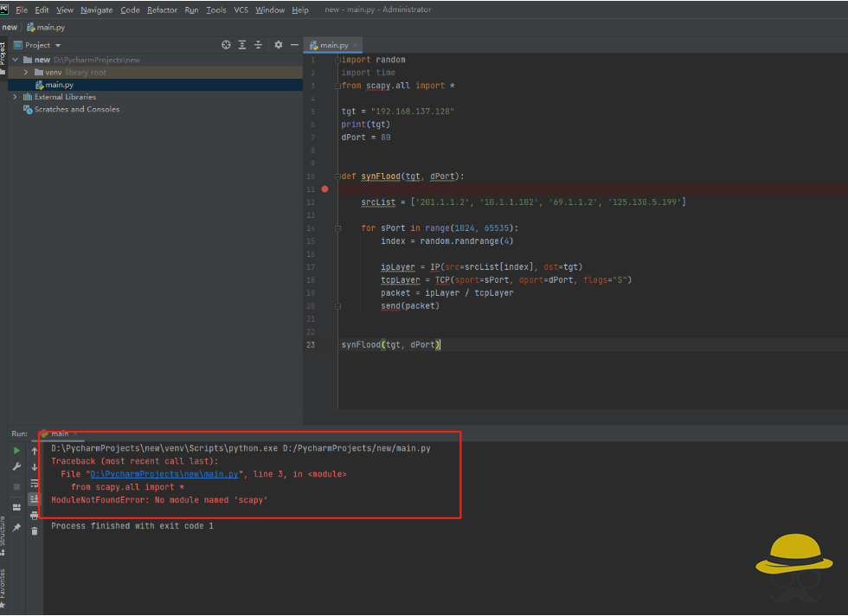
Task: Click the Down the Stack Trace arrow
Action: 35,466
